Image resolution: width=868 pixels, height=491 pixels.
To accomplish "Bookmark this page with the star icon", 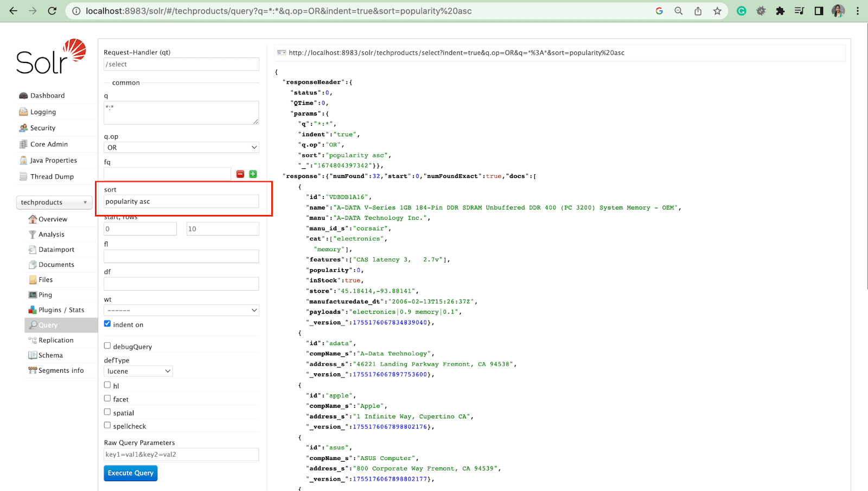I will (717, 11).
